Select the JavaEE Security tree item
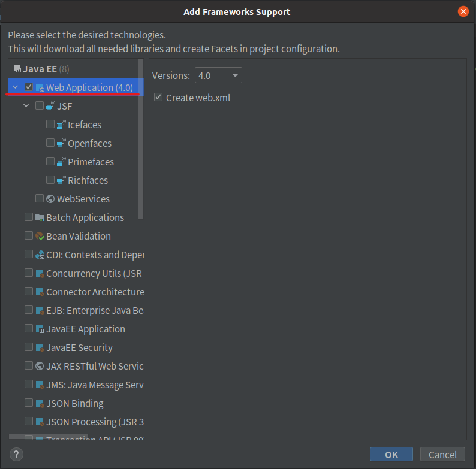 pyautogui.click(x=79, y=347)
